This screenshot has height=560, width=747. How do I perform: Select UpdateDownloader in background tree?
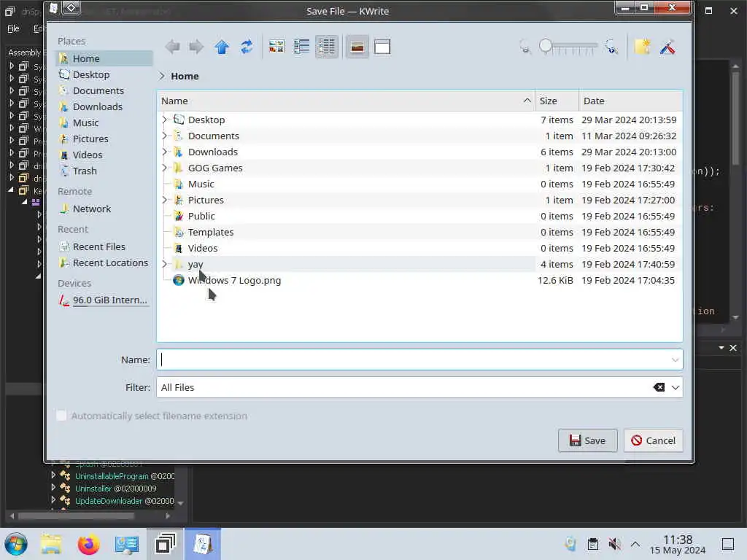click(x=124, y=500)
